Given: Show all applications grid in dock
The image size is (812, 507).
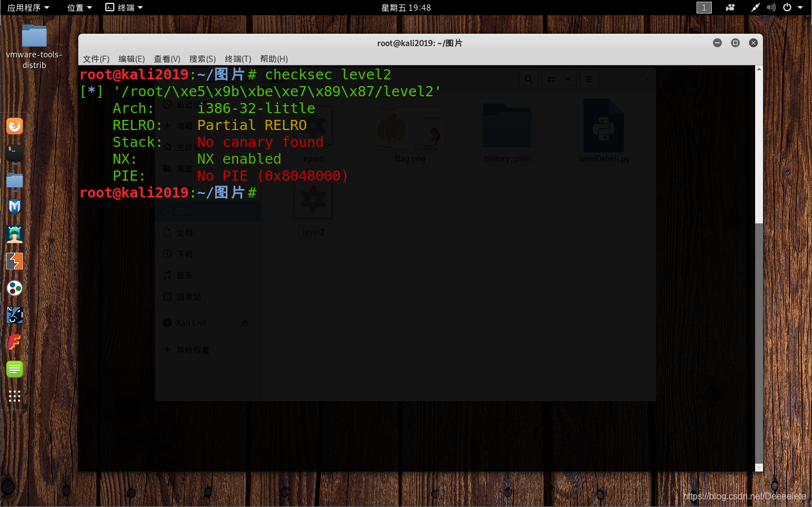Looking at the screenshot, I should [x=15, y=396].
